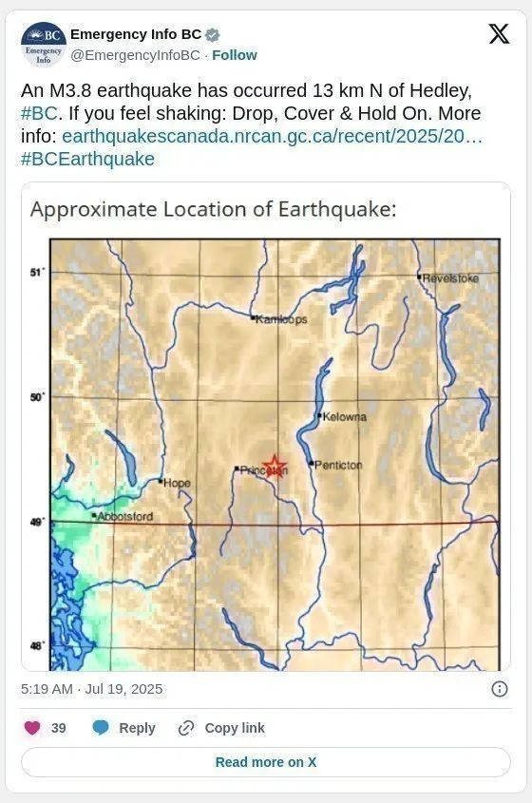Open the earthquakescanada.nrcan.gc.ca link
The width and height of the screenshot is (532, 803).
coord(272,136)
